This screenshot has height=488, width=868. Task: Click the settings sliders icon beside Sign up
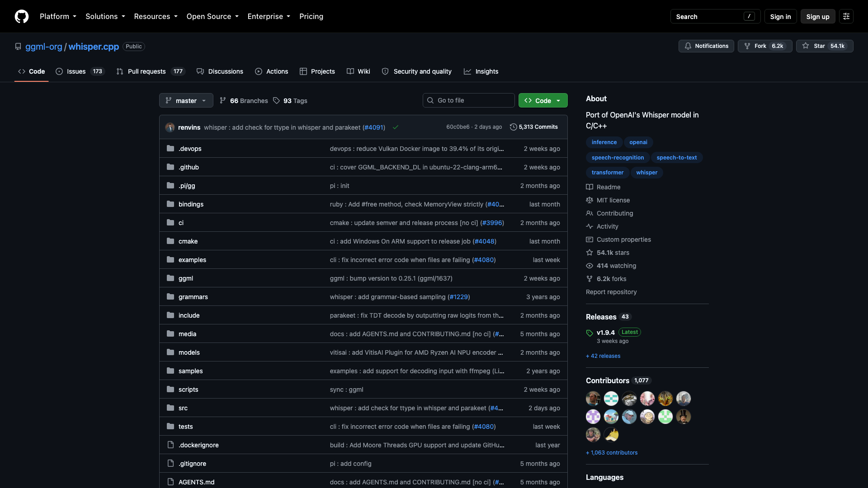pos(846,16)
